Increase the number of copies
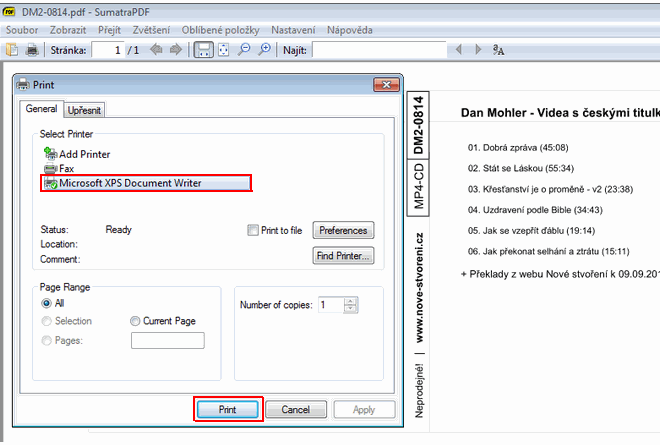Viewport: 660px width, 445px height. pos(350,301)
